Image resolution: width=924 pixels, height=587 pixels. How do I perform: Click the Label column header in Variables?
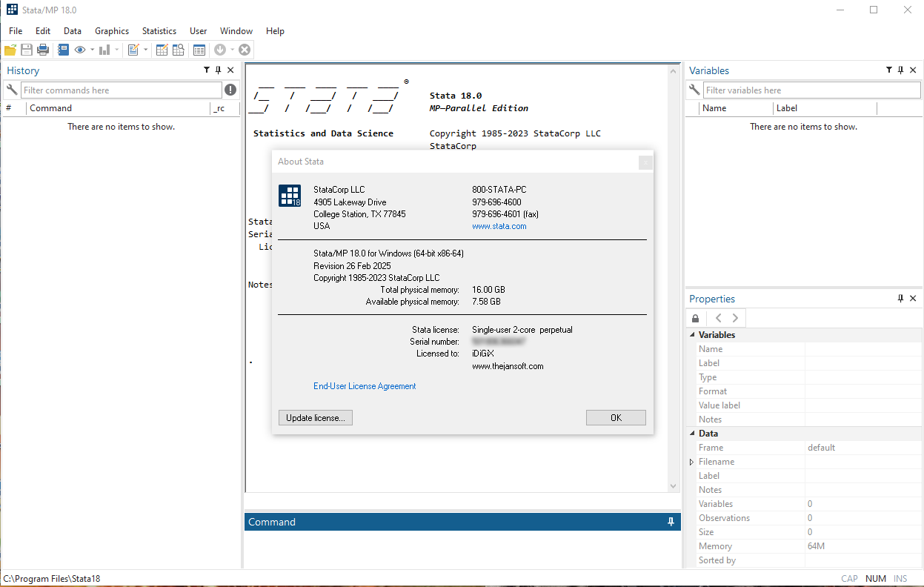coord(825,108)
